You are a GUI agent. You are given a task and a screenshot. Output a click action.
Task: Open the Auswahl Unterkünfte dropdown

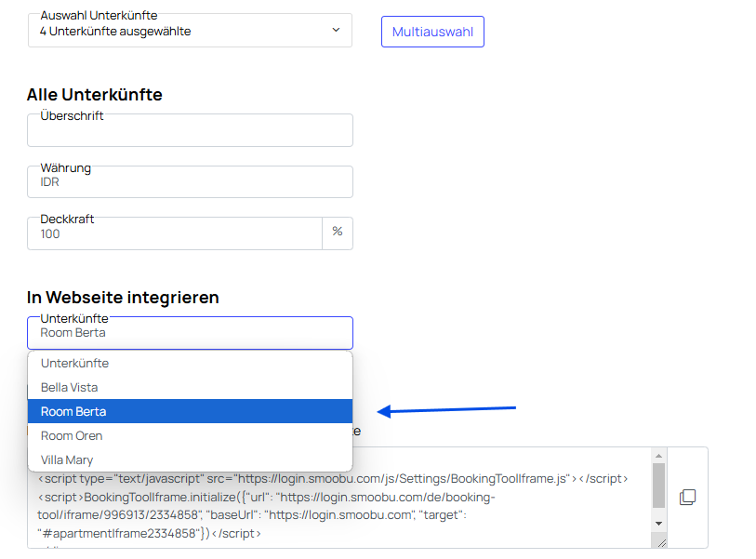(x=190, y=31)
